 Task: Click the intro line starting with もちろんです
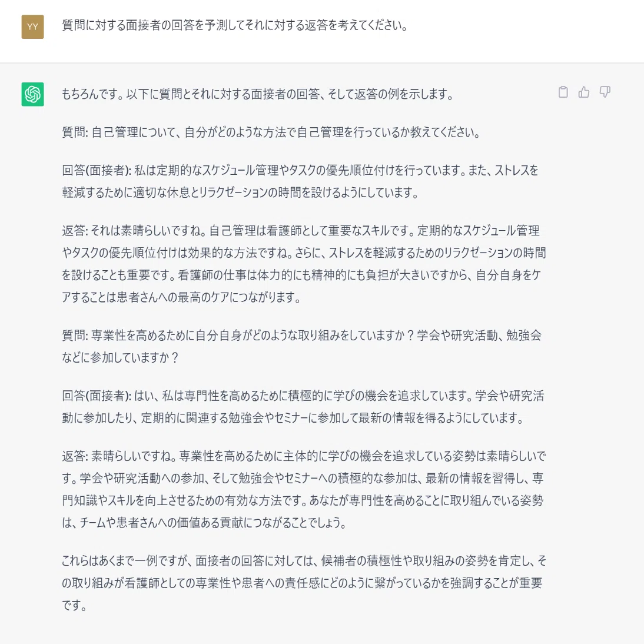point(257,94)
